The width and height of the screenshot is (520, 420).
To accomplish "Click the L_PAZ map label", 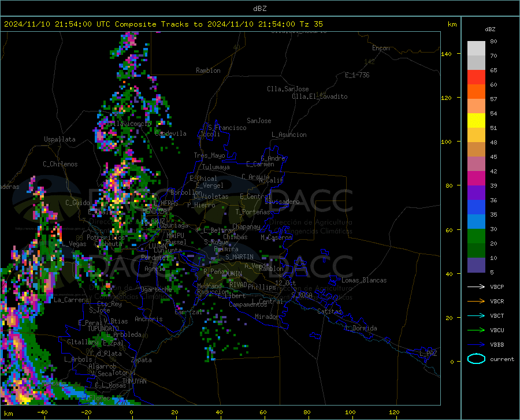I will coord(428,354).
